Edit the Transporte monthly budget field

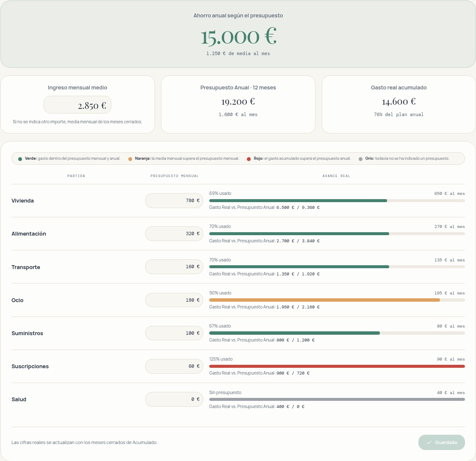coord(174,267)
